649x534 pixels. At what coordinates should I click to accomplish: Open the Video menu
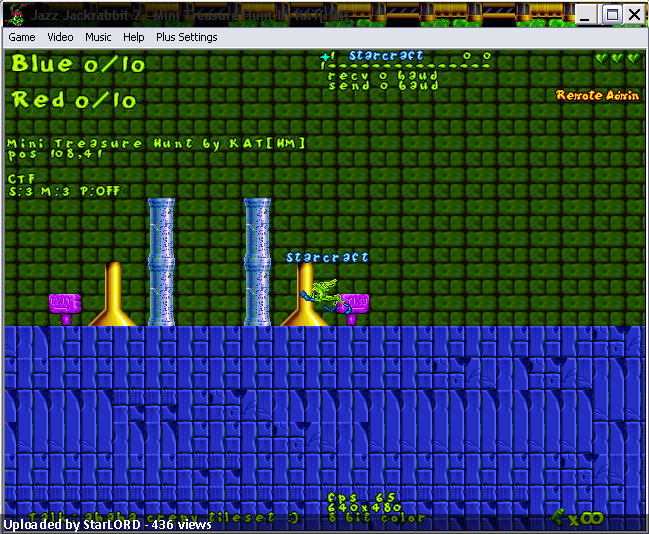pos(60,37)
